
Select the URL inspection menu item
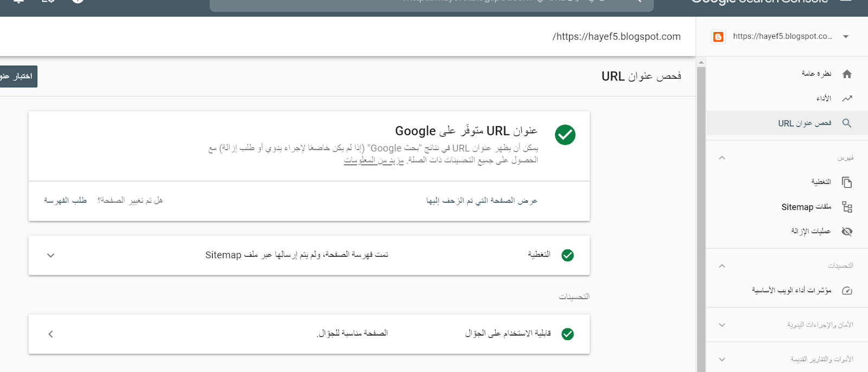tap(787, 123)
